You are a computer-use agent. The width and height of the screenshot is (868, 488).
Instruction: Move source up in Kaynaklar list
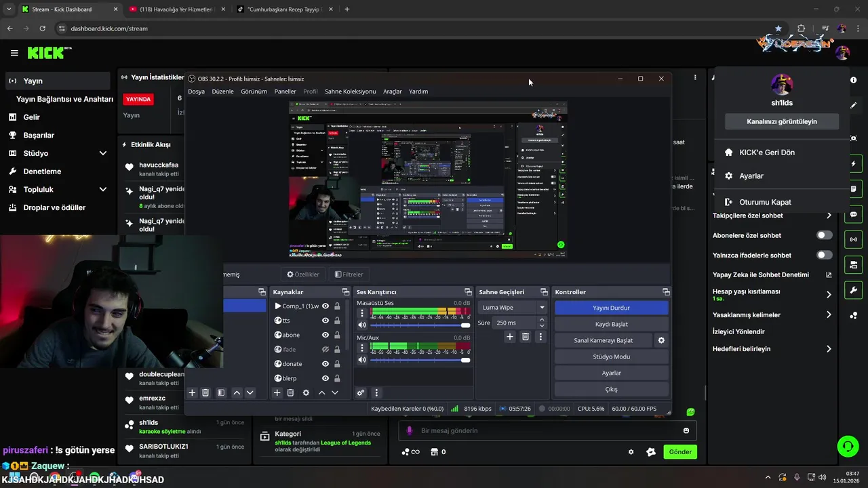[321, 392]
